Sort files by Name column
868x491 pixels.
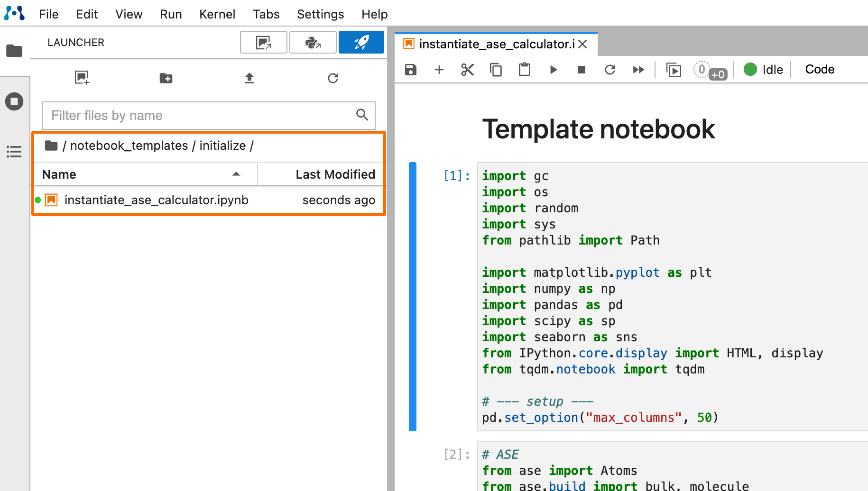coord(145,174)
